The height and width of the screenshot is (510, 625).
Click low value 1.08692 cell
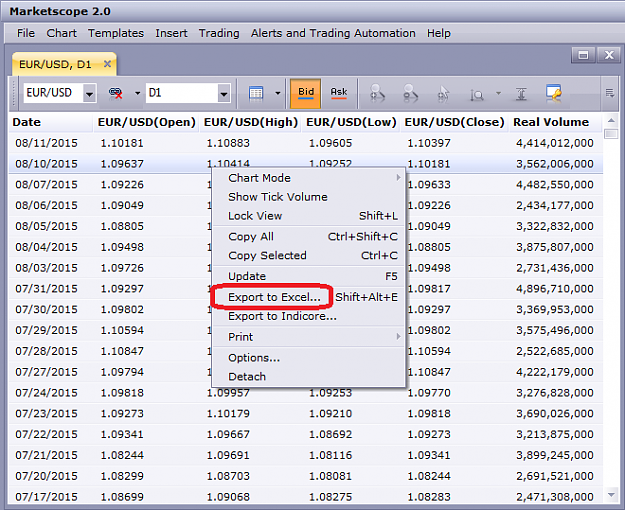tap(330, 434)
